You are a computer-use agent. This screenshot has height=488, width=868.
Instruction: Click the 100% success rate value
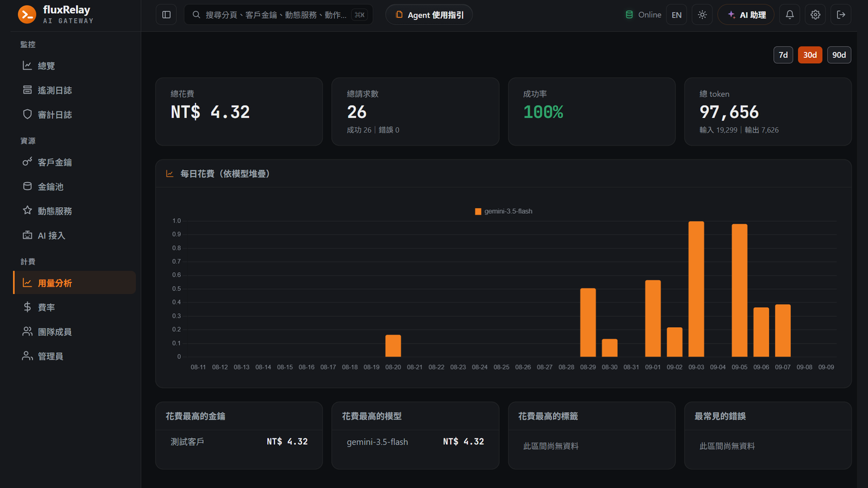543,112
